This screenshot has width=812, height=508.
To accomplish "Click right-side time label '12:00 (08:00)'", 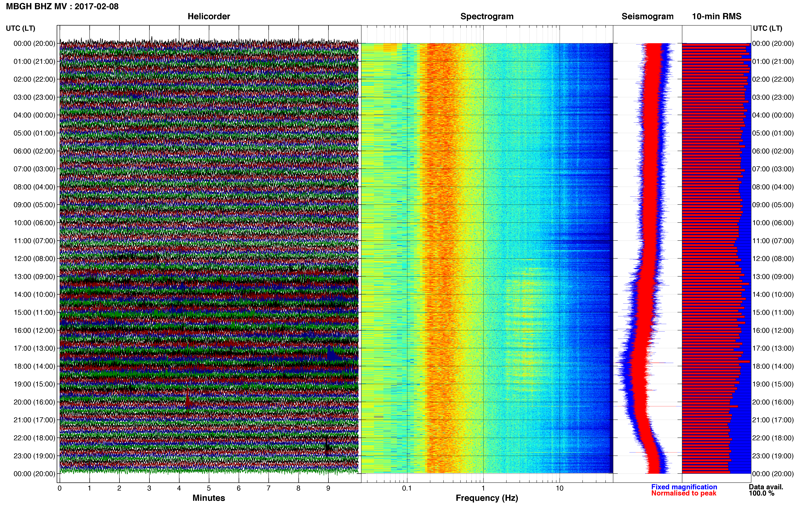I will coord(773,259).
